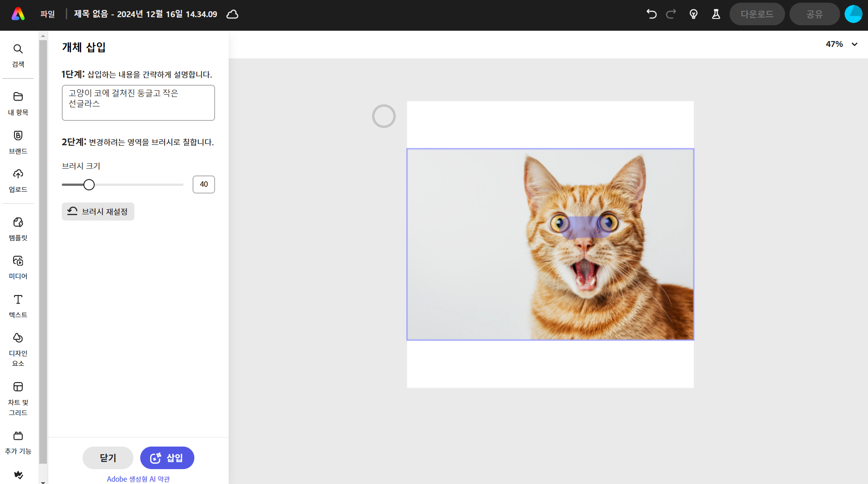The image size is (868, 484).
Task: Click the cloud sync status icon
Action: (232, 14)
